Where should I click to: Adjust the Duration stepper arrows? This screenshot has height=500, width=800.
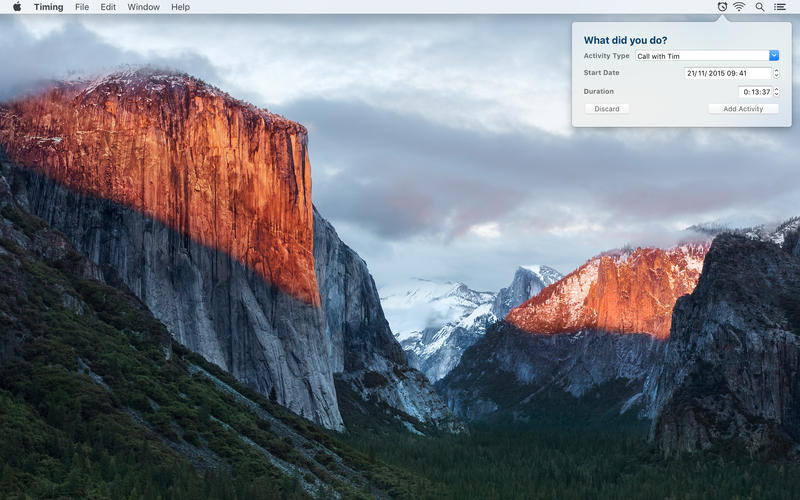(776, 92)
